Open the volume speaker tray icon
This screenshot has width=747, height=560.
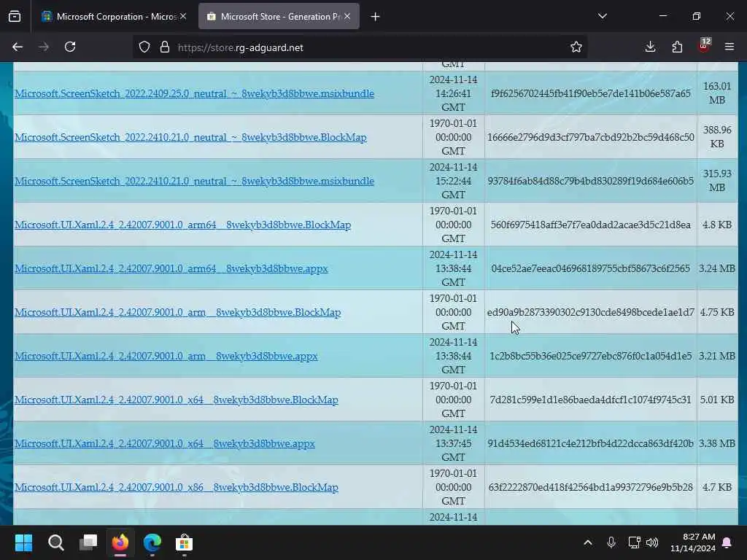click(x=652, y=542)
